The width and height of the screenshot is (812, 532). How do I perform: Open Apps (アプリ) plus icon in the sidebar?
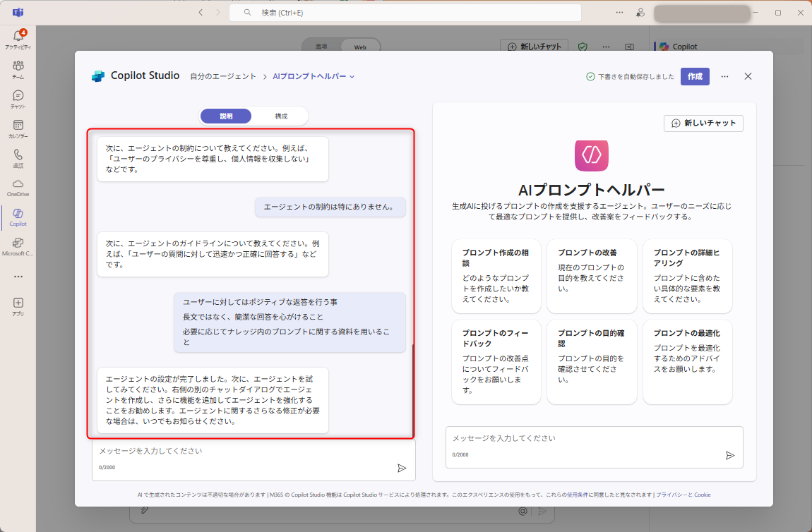18,306
